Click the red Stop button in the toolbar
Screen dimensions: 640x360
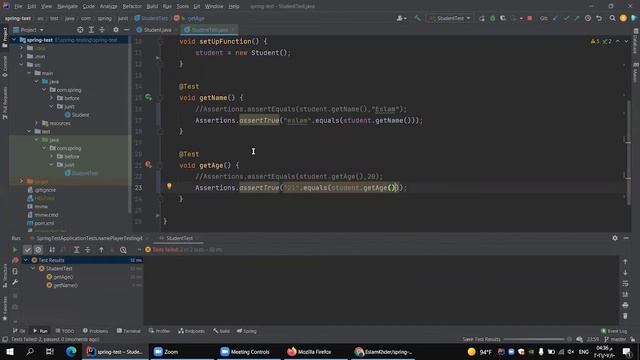pyautogui.click(x=530, y=18)
